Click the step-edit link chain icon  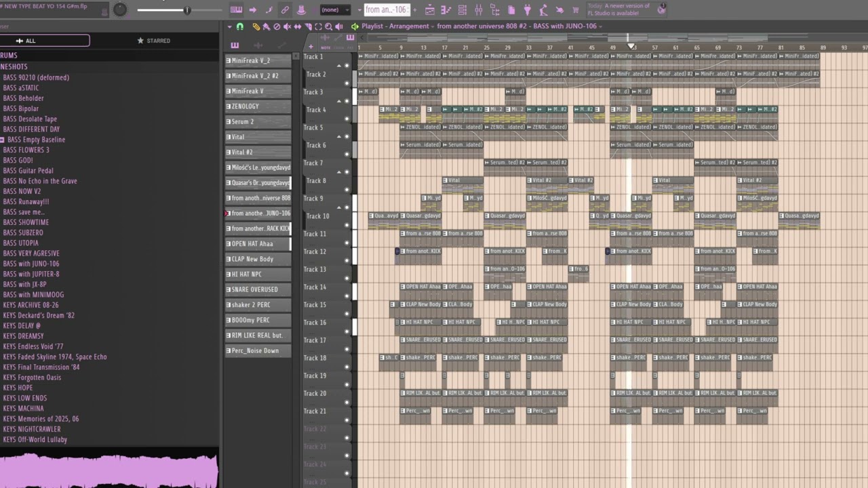coord(285,9)
